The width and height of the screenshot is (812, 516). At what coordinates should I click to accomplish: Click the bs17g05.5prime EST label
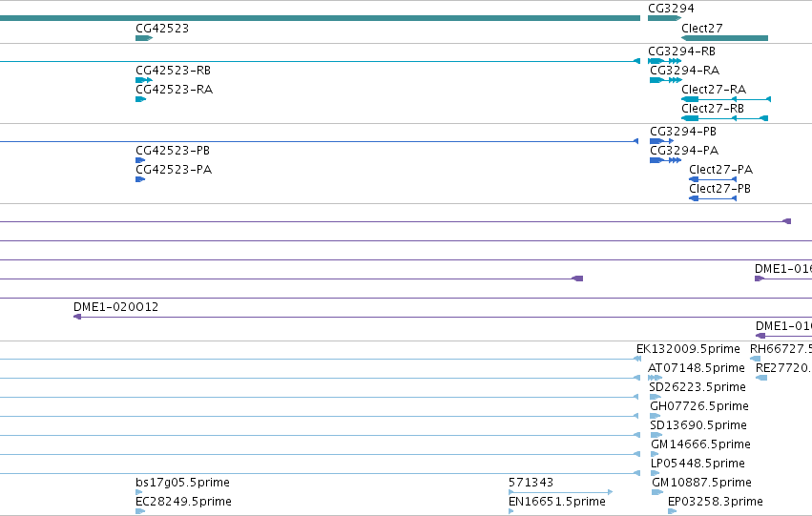coord(182,483)
